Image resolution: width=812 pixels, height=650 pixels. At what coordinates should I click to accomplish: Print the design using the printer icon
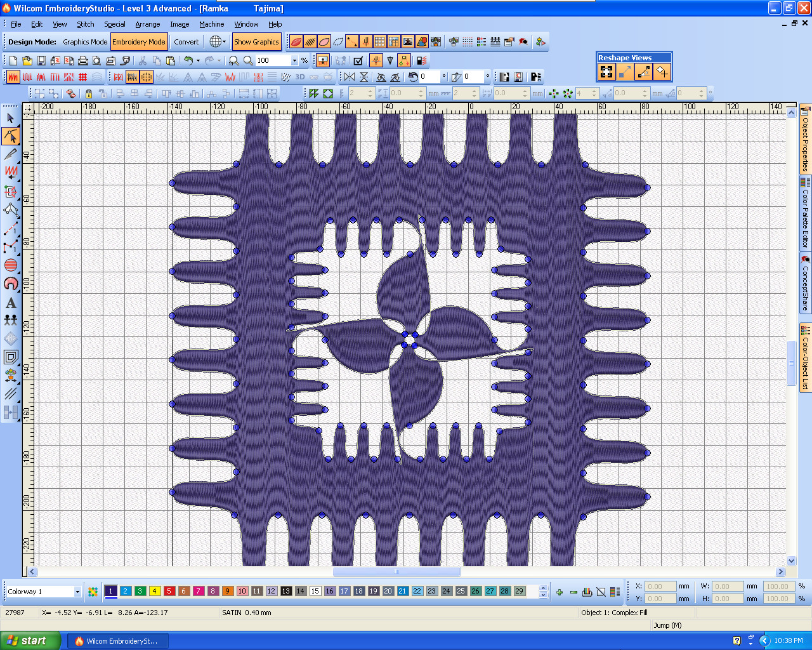pyautogui.click(x=82, y=60)
